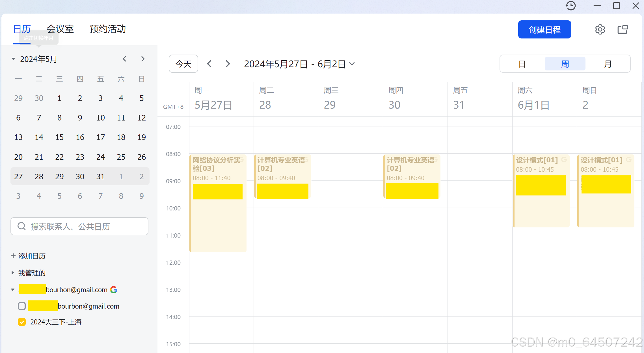The image size is (644, 353).
Task: Open calendar settings gear icon
Action: [600, 29]
